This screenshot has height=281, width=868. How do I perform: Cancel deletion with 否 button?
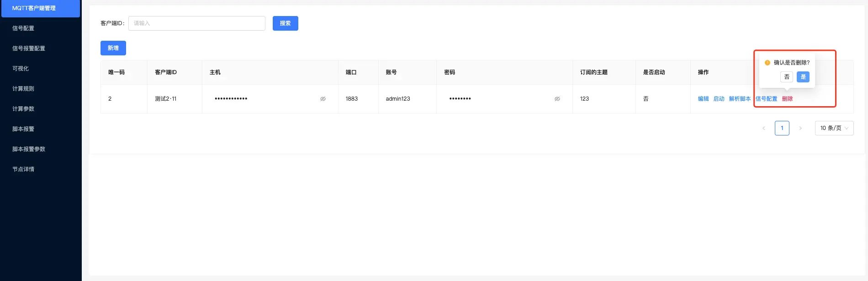[x=787, y=77]
